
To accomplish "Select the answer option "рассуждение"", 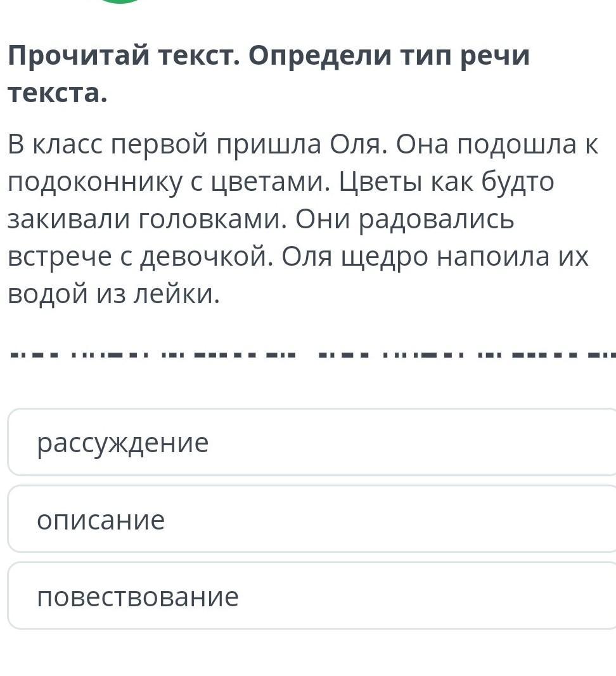I will pos(311,443).
